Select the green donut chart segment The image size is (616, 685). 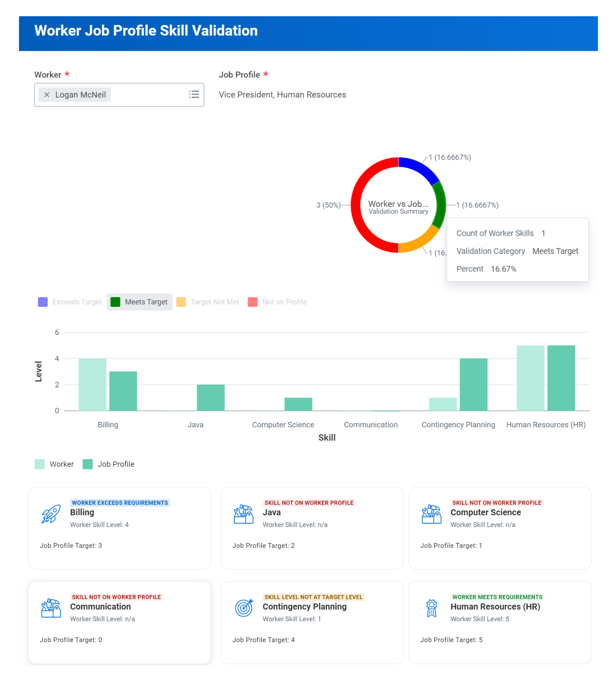point(441,205)
